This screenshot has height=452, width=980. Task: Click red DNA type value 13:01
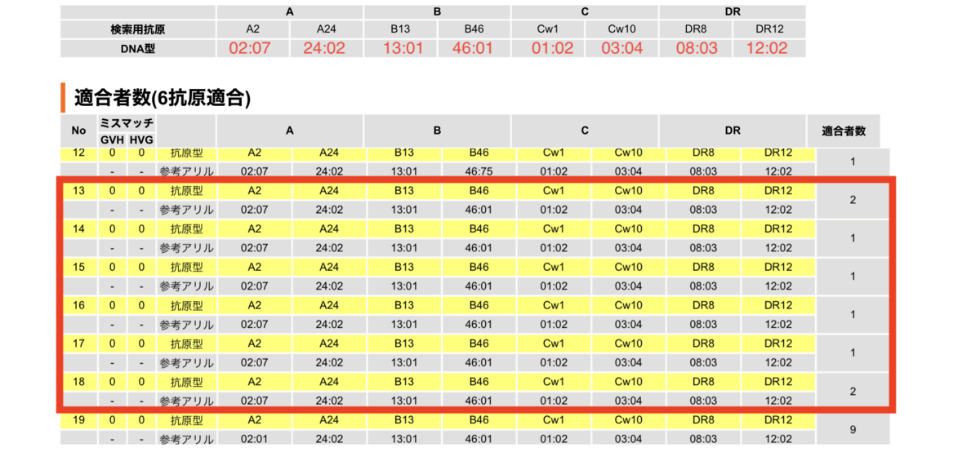click(x=403, y=48)
